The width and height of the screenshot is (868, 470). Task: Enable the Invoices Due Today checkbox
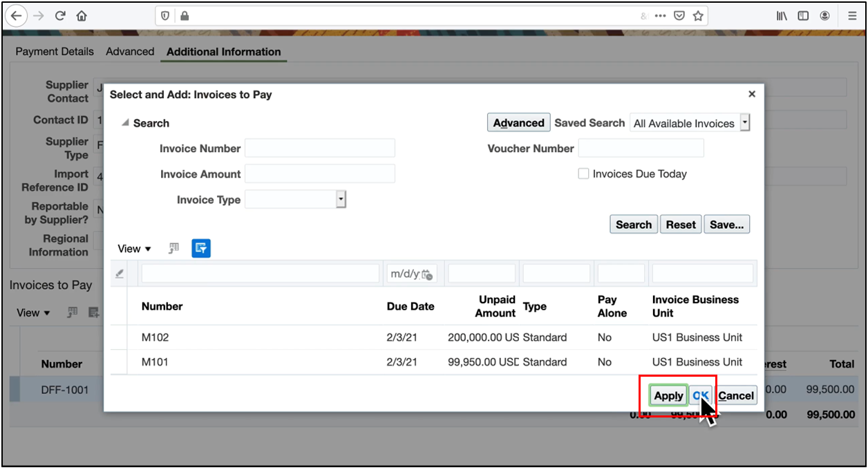[583, 174]
